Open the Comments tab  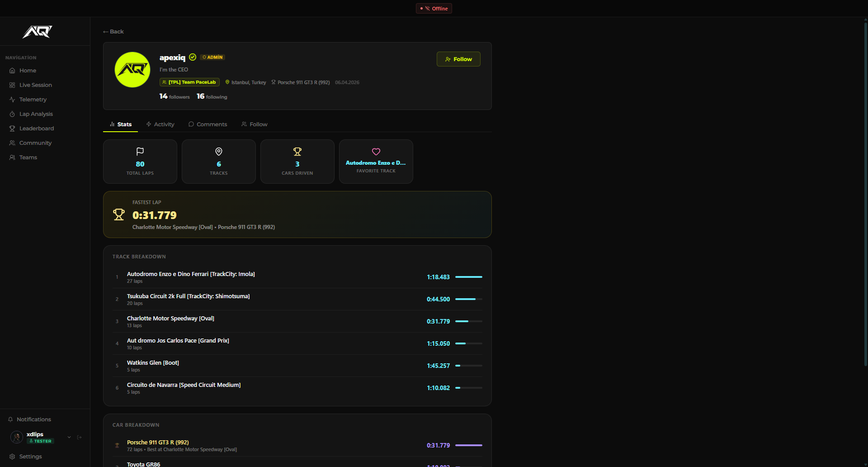click(208, 124)
